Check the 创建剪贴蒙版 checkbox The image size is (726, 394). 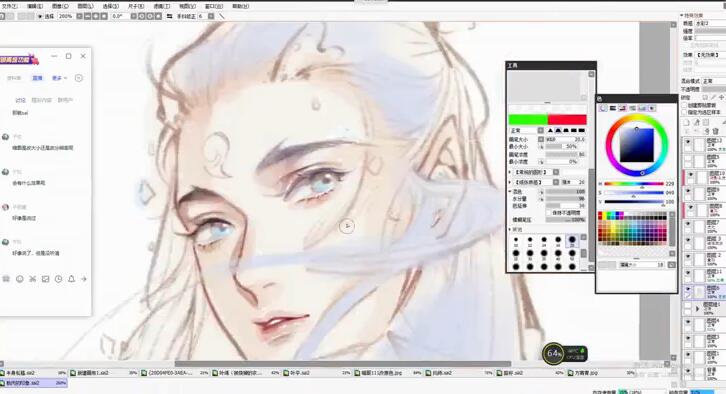tap(684, 106)
